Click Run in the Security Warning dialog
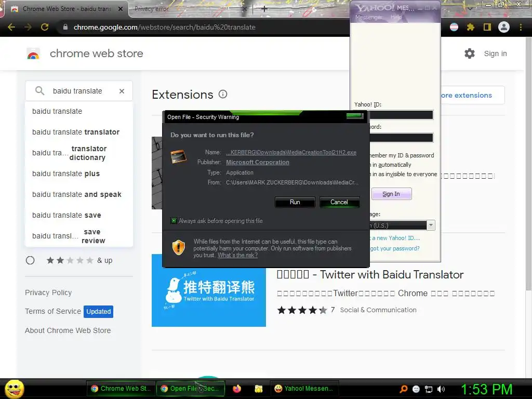 click(295, 202)
